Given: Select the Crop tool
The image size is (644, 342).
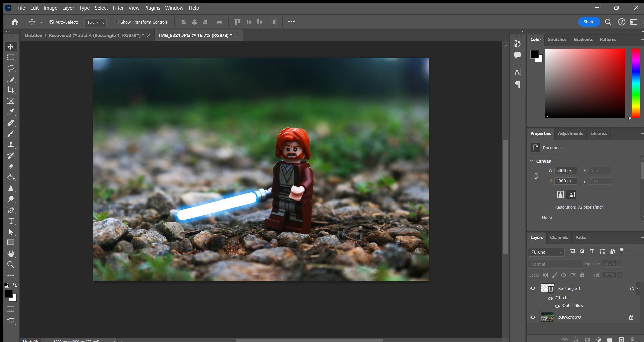Looking at the screenshot, I should [11, 90].
